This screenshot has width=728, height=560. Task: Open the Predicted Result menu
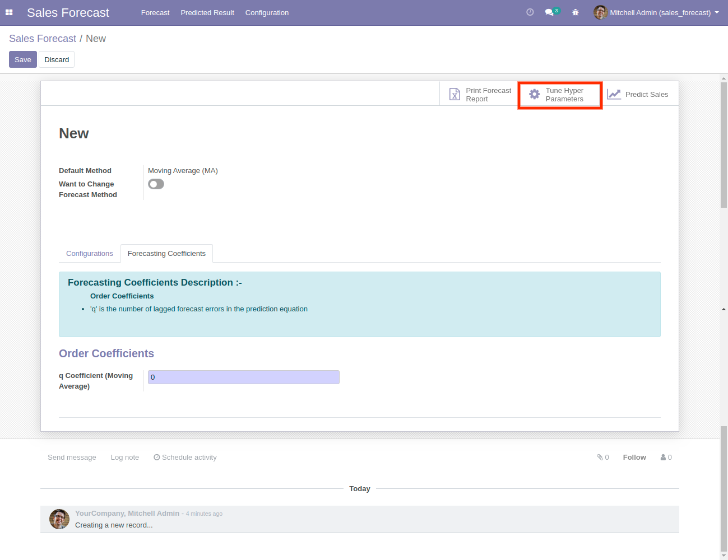click(207, 12)
